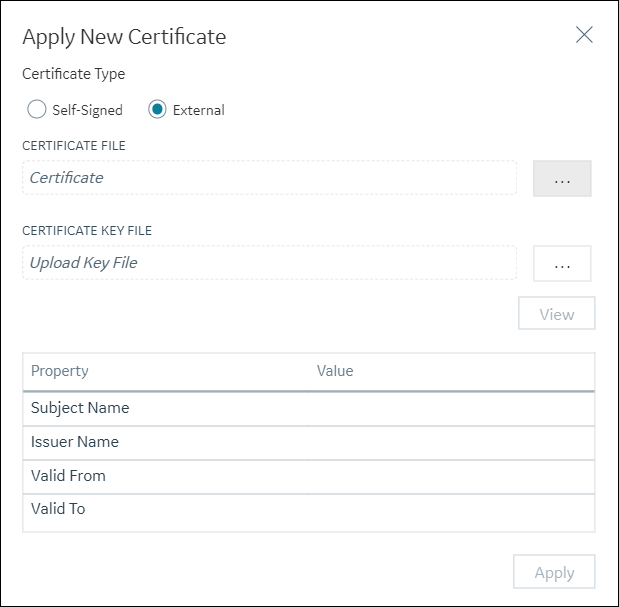Click the Self-Signed label text
The width and height of the screenshot is (619, 607).
87,110
